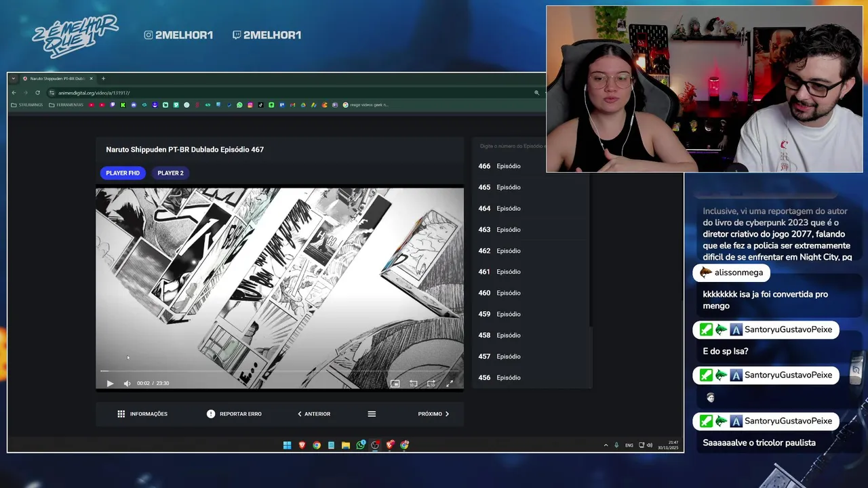Open Episódio 464 from the list
This screenshot has width=868, height=488.
coord(532,208)
